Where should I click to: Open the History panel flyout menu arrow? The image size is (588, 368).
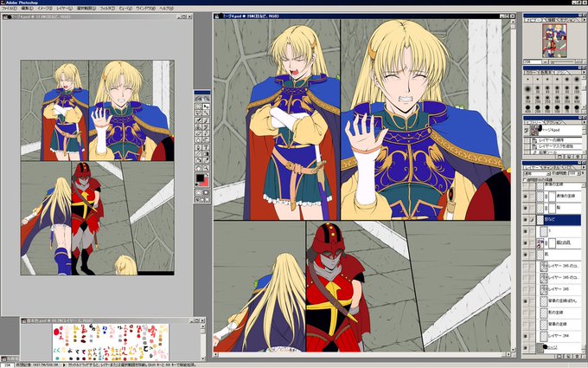click(584, 122)
